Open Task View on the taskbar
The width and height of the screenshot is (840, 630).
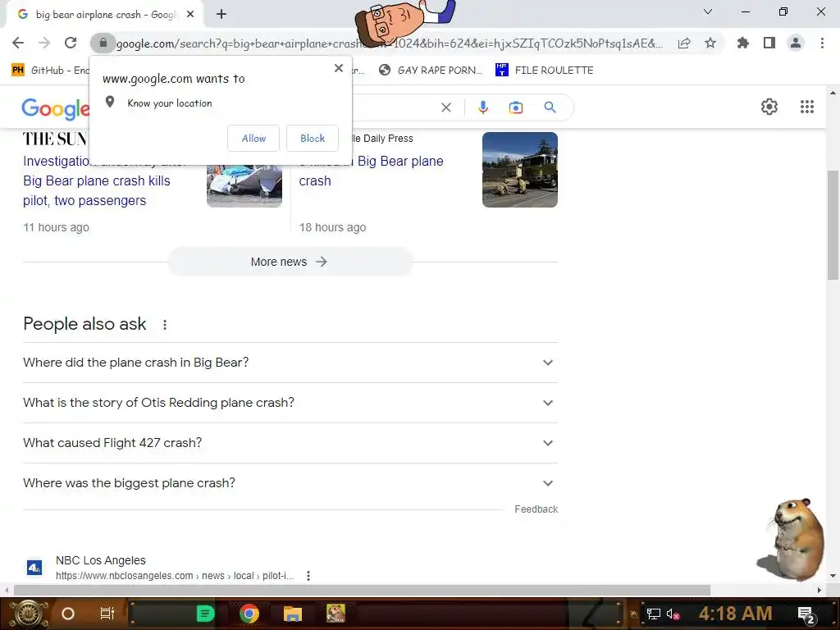107,614
